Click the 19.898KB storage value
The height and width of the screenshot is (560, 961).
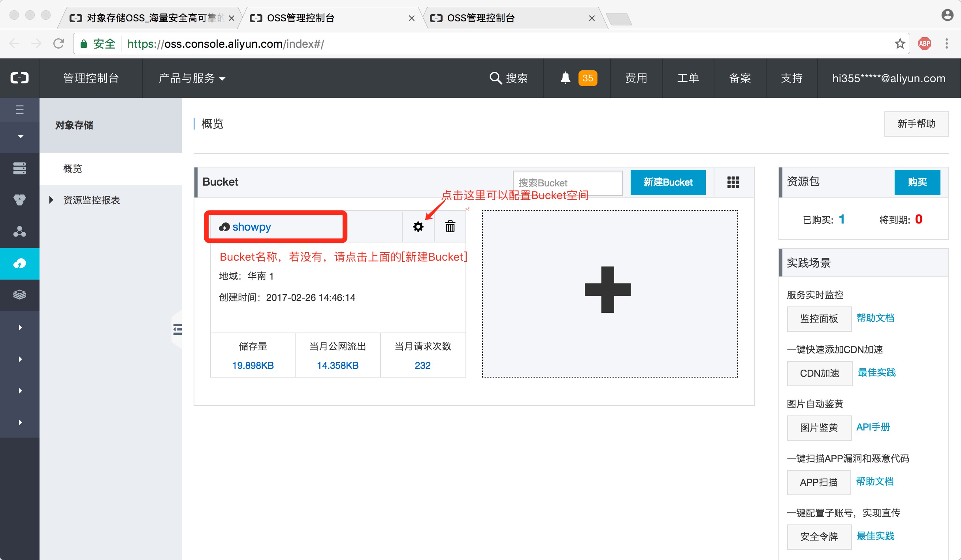[x=253, y=365]
